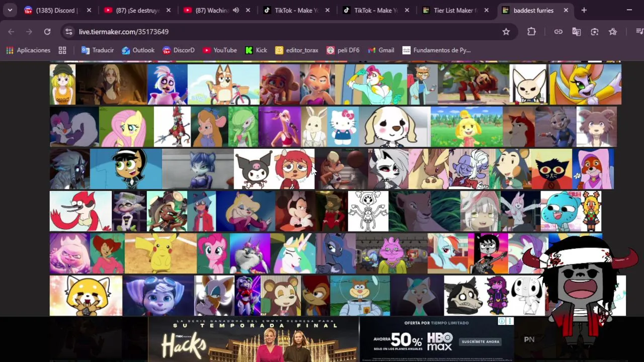
Task: Open a new browser tab
Action: pyautogui.click(x=584, y=10)
